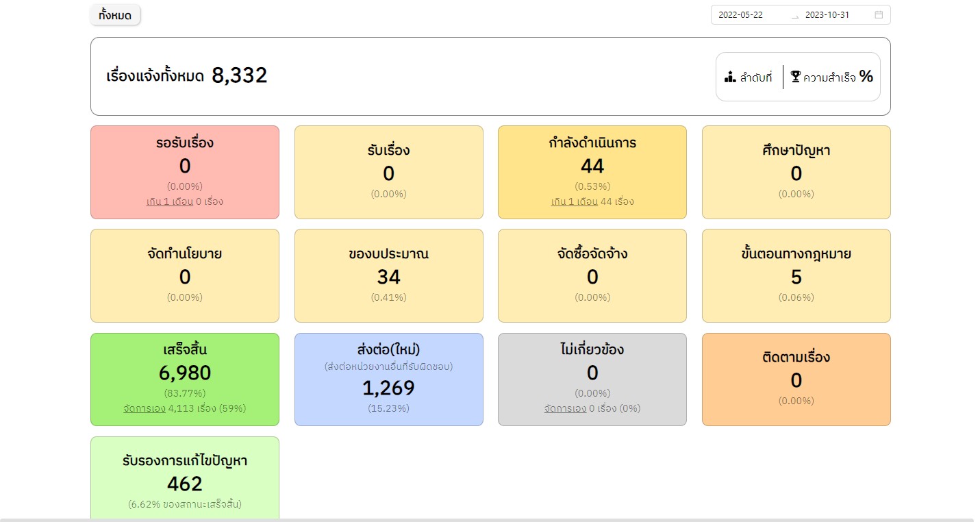980x522 pixels.
Task: Click เกิน 1 เดือน link in รอรับเรื่อง card
Action: point(170,202)
